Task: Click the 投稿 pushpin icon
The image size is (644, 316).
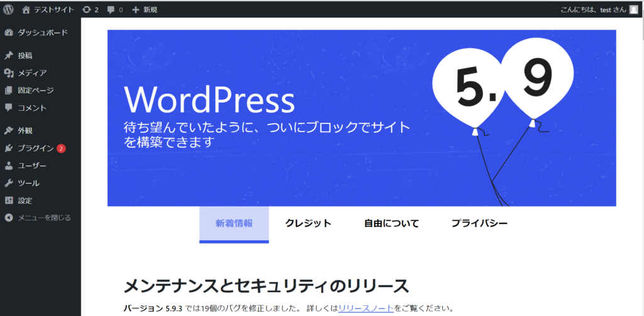Action: coord(9,55)
